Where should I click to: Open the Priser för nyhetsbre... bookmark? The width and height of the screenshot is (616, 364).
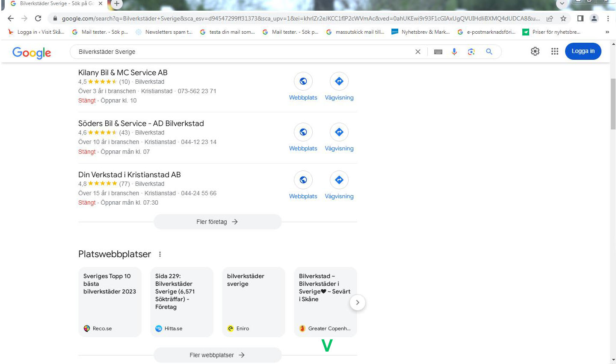[551, 32]
